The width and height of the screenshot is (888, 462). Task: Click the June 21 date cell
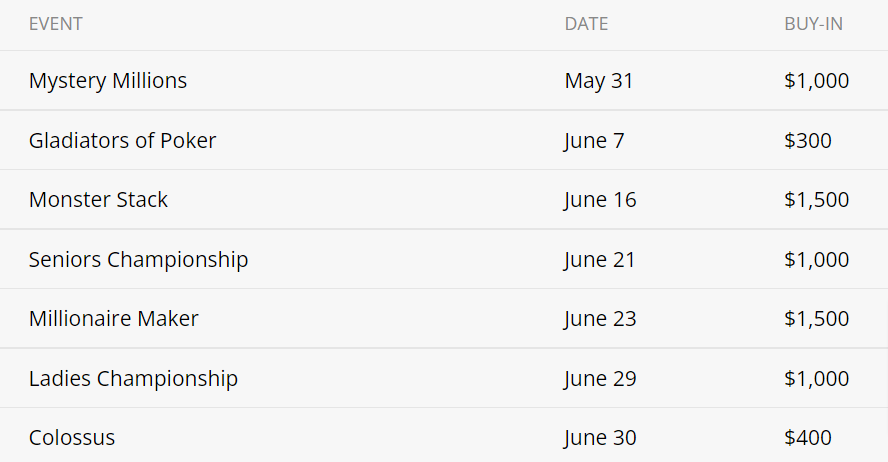(600, 260)
